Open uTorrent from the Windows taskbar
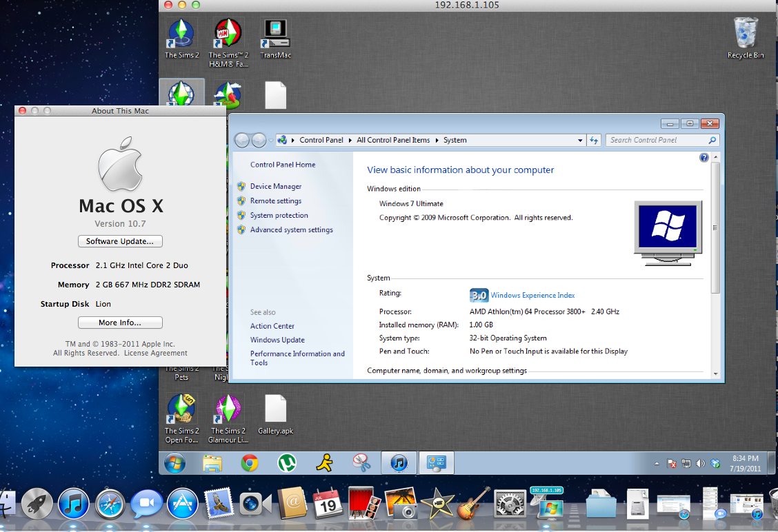The width and height of the screenshot is (778, 532). pos(287,463)
